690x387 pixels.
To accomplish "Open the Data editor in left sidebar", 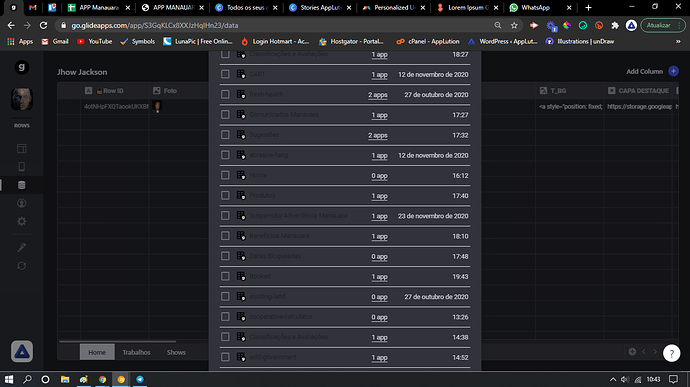I will pos(22,185).
